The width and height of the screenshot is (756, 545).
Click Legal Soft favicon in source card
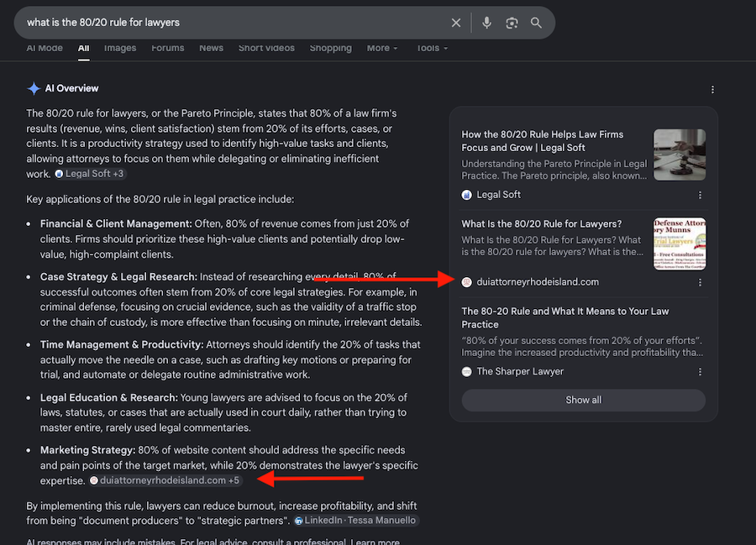point(467,195)
